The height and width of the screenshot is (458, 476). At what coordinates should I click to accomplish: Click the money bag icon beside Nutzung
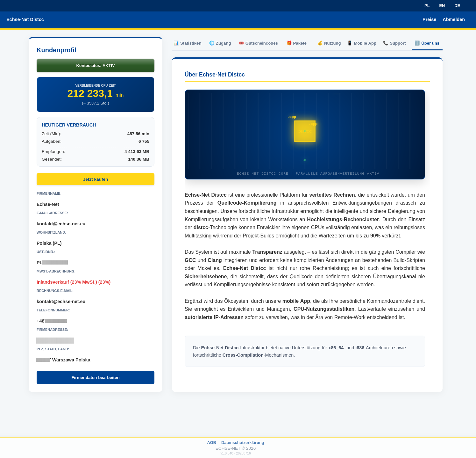[320, 43]
